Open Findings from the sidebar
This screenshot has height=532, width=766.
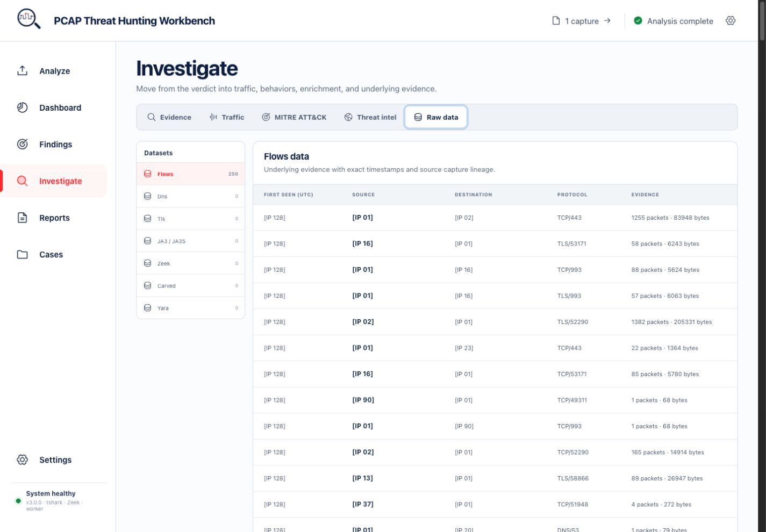click(x=54, y=144)
